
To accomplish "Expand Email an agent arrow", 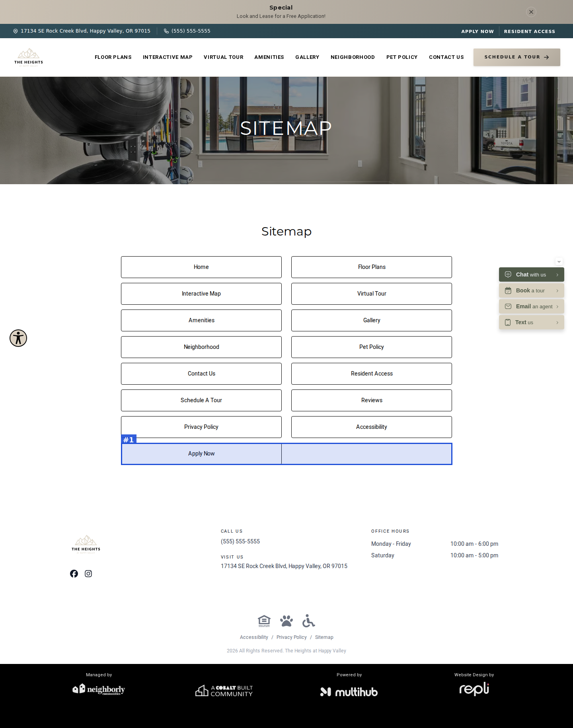I will point(557,307).
